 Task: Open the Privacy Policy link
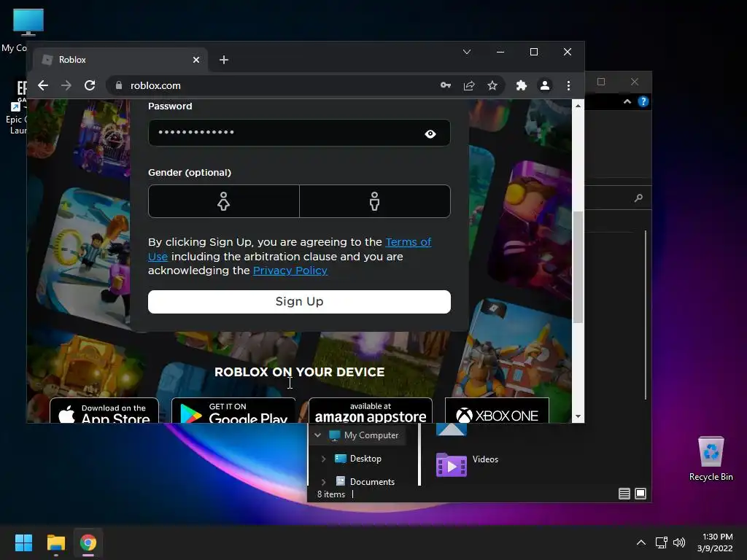(290, 271)
